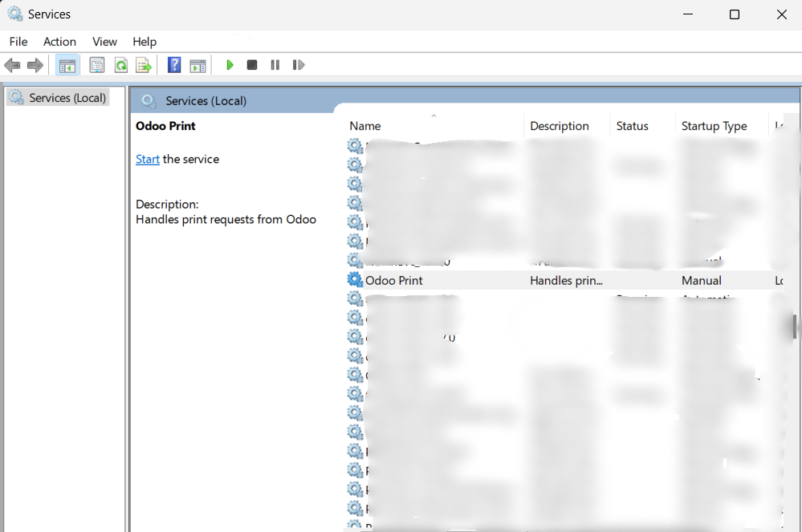This screenshot has width=802, height=532.
Task: Toggle the Show/Hide Console Tree button
Action: 67,65
